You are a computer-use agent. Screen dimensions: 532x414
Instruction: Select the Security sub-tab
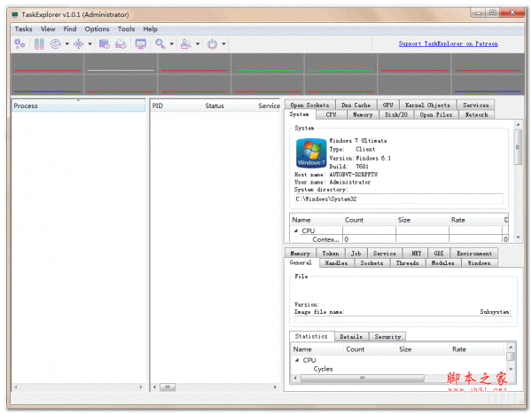387,337
